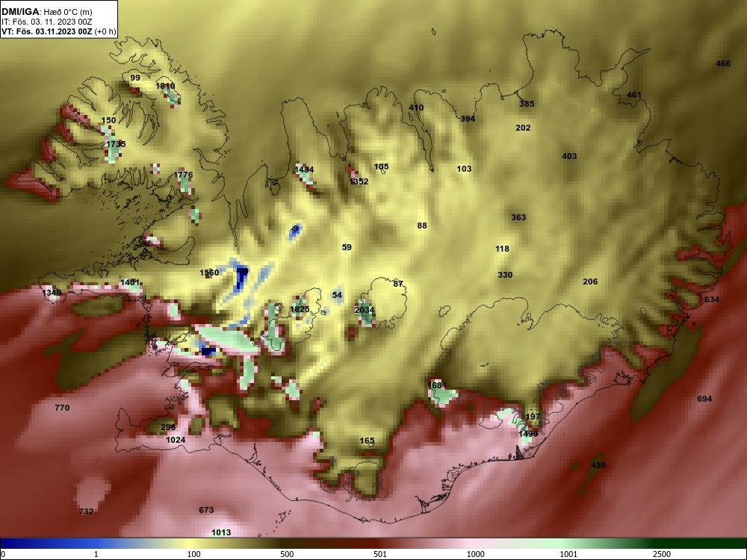
Task: Click the negative value -9 on blue patch
Action: coord(294,229)
